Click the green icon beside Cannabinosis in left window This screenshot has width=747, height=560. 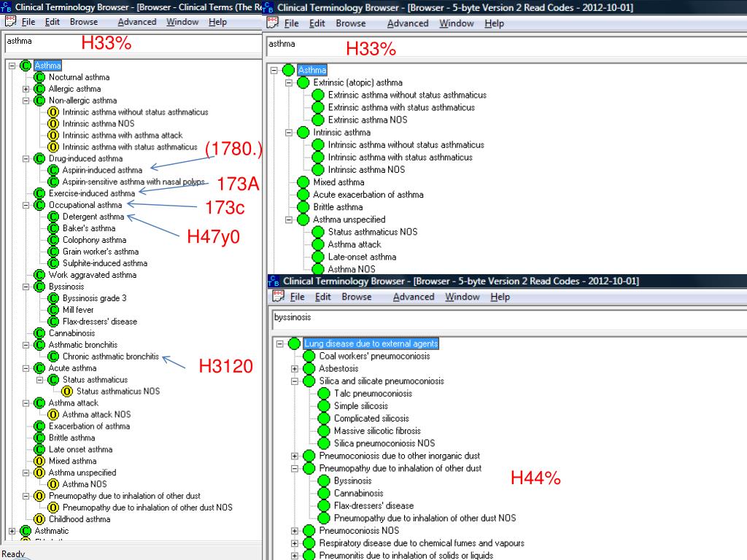coord(39,332)
